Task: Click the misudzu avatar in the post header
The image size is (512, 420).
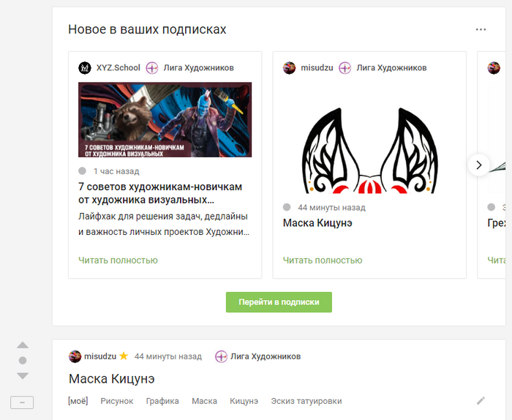Action: [75, 356]
